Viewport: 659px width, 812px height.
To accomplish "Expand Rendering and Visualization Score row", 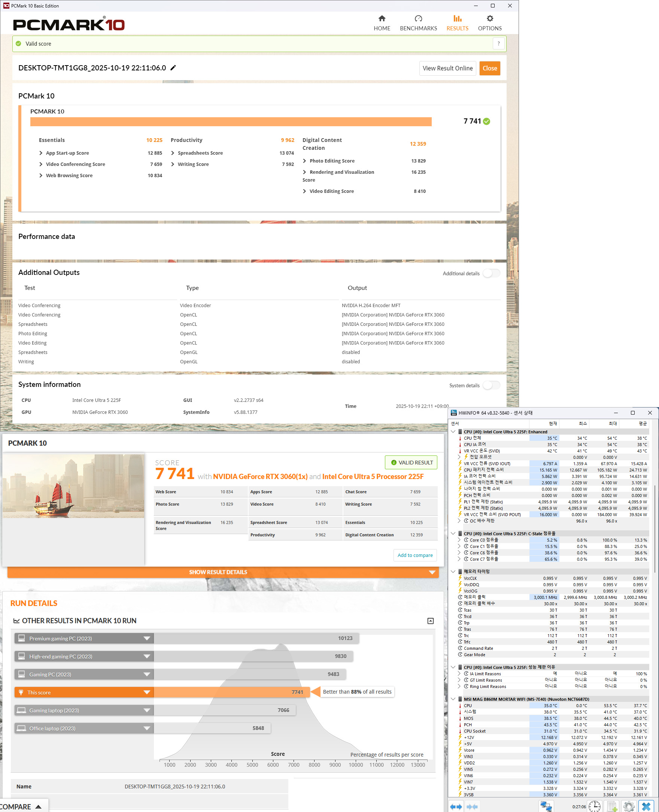I will pos(304,172).
